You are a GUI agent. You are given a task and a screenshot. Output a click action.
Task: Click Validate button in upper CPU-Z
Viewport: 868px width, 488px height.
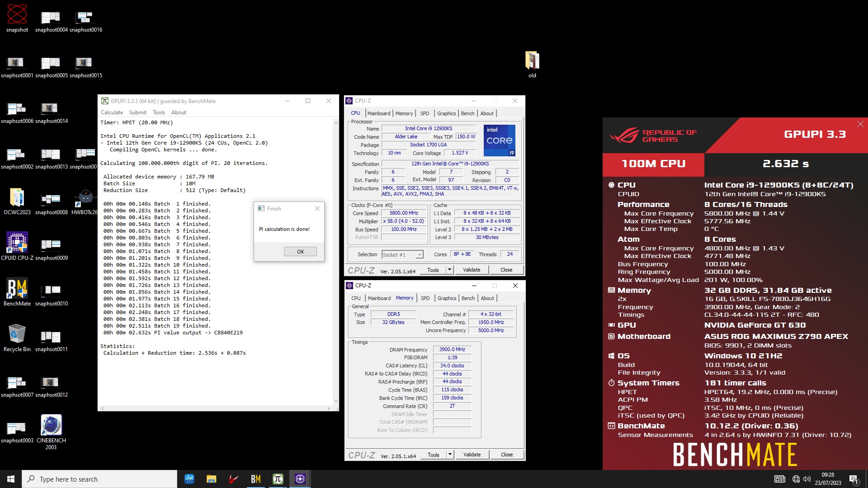pyautogui.click(x=472, y=270)
